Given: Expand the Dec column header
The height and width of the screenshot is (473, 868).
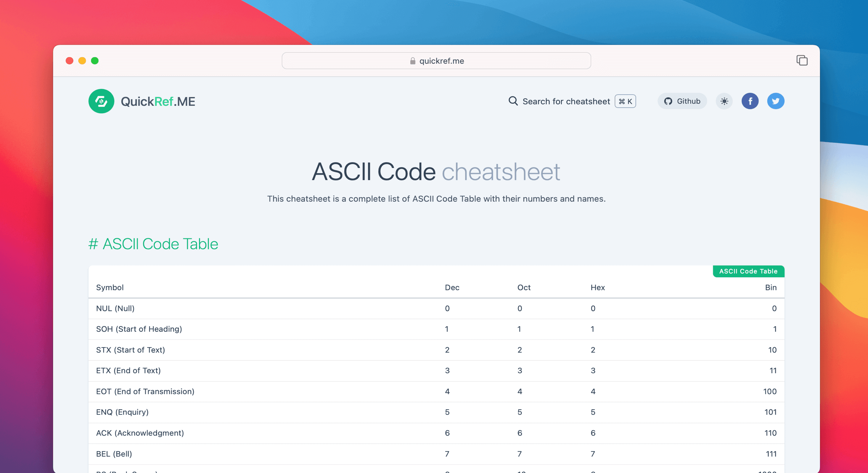Looking at the screenshot, I should (452, 287).
